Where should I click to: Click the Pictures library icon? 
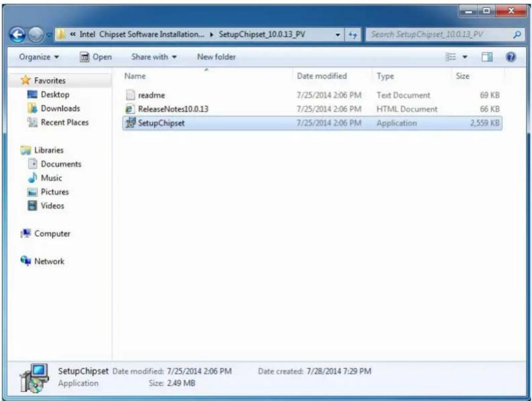(x=32, y=192)
